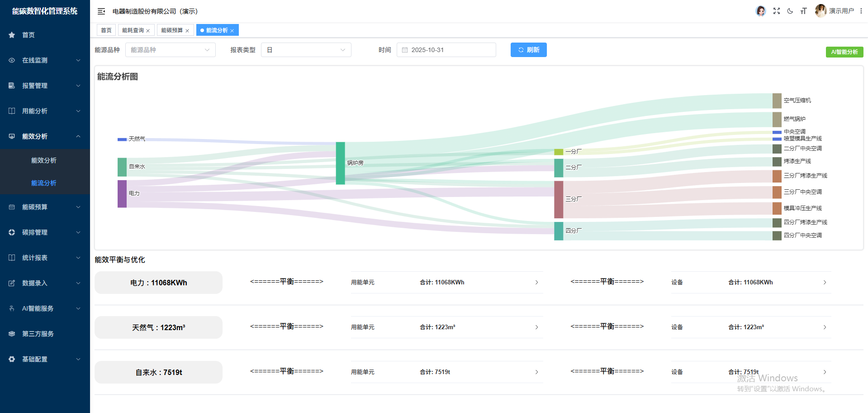The image size is (868, 413).
Task: Select 能效分析 submenu item
Action: pos(44,160)
